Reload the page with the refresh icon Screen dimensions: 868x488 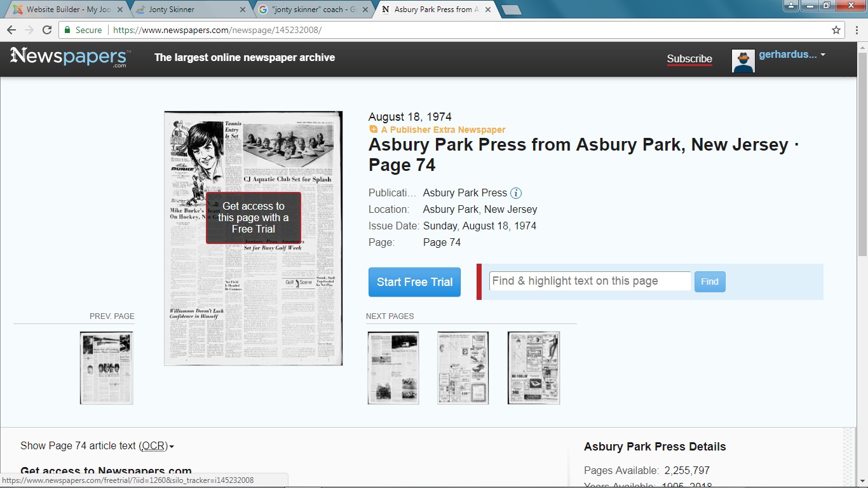click(47, 30)
